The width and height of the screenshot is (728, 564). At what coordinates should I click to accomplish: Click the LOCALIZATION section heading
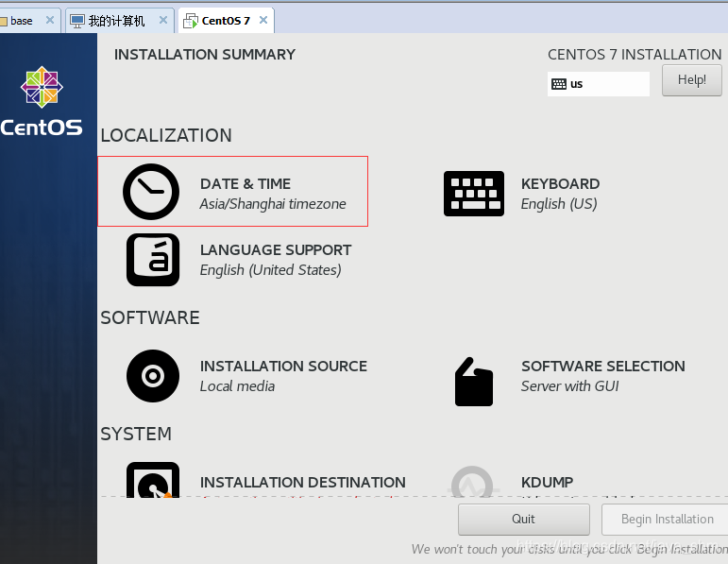(166, 136)
